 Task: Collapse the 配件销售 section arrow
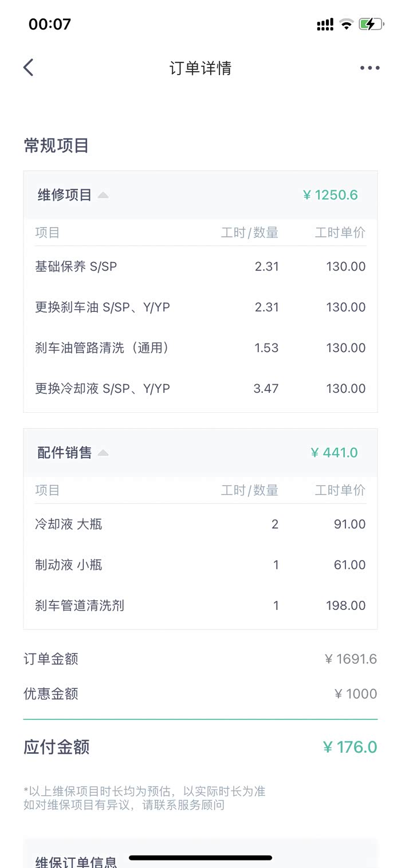(x=103, y=453)
